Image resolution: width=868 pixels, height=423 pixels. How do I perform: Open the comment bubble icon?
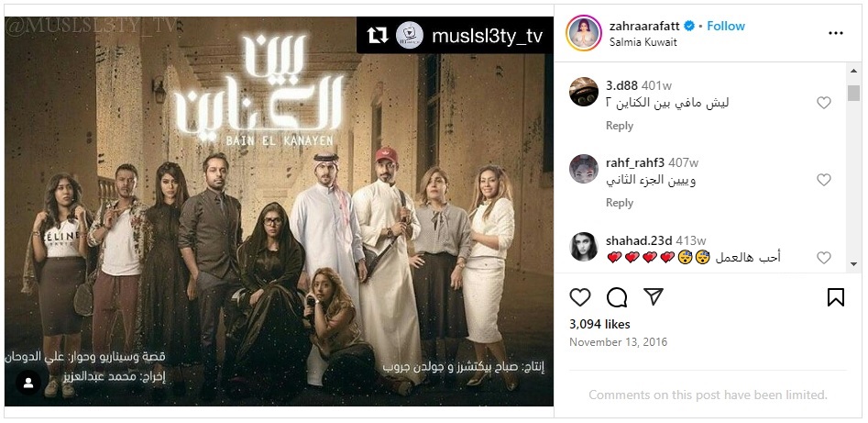[617, 297]
